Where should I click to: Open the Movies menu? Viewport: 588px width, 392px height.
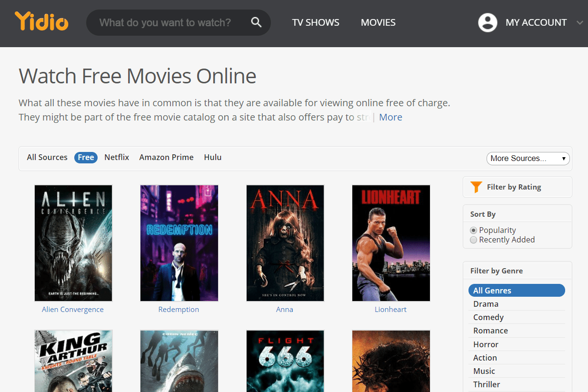coord(378,22)
